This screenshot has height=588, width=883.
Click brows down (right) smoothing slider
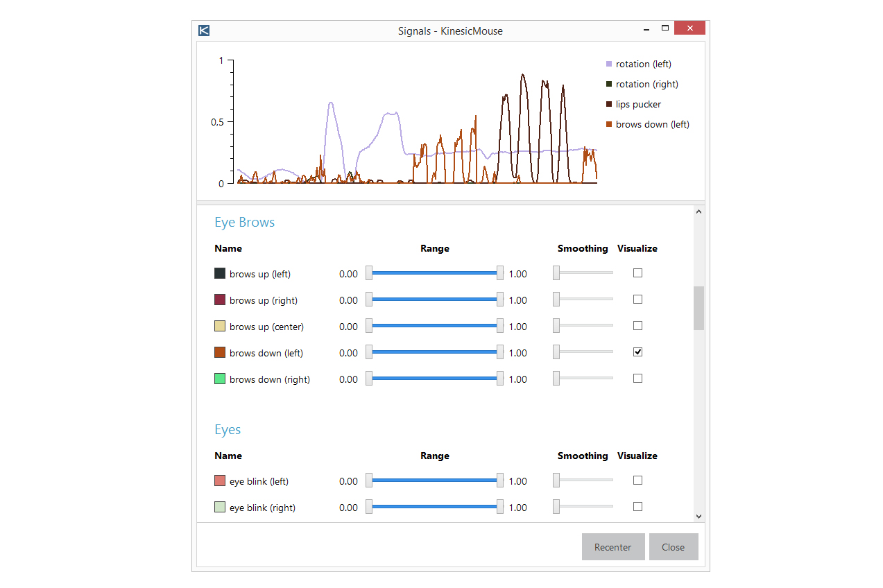583,379
